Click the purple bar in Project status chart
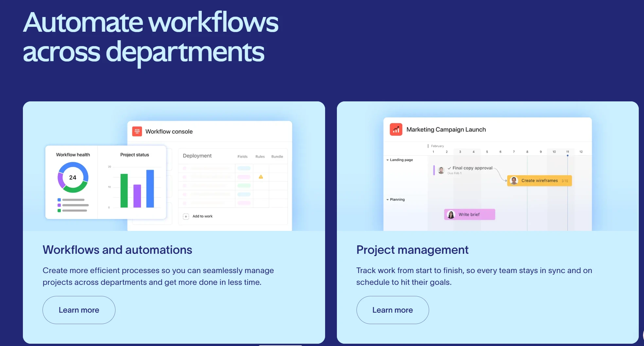This screenshot has width=644, height=346. coord(137,196)
